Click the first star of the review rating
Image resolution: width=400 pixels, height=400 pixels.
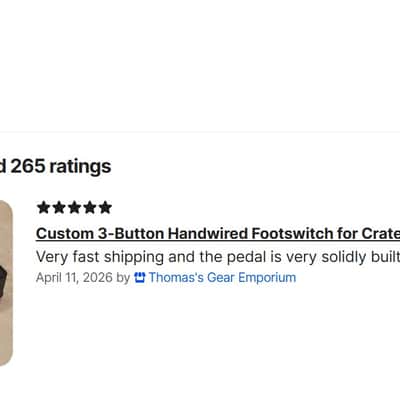pyautogui.click(x=43, y=207)
